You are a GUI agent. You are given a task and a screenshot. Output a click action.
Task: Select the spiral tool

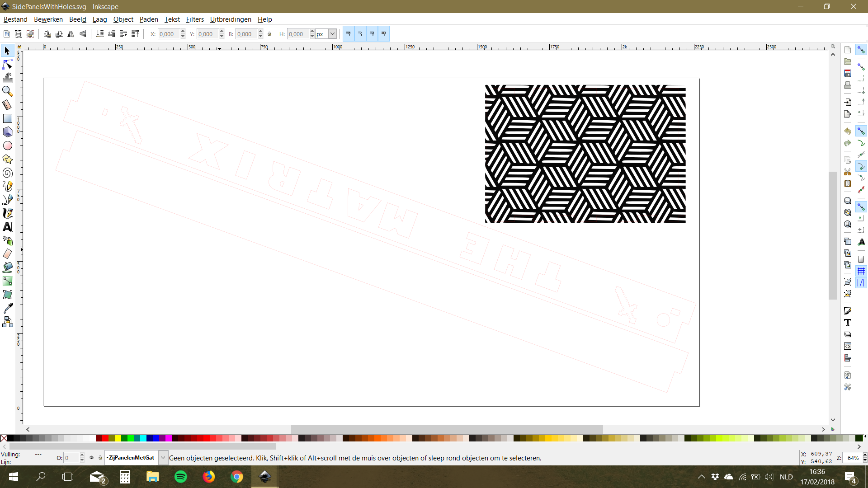(x=7, y=173)
